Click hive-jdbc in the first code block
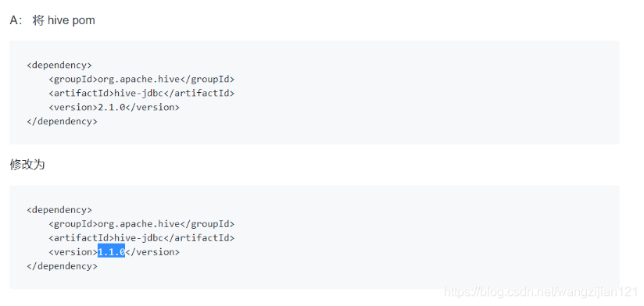644x306 pixels. click(x=139, y=93)
